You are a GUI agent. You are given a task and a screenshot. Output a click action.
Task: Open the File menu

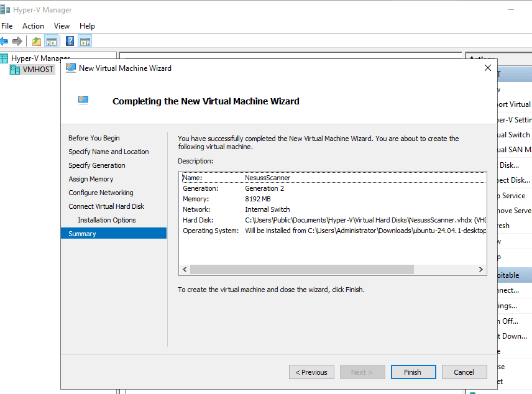point(7,26)
